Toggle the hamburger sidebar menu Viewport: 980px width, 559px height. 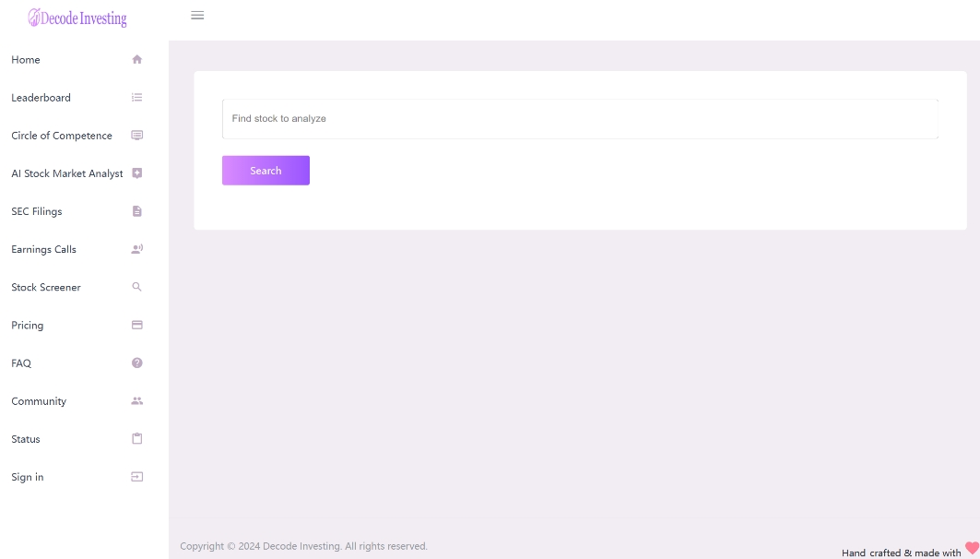[197, 16]
